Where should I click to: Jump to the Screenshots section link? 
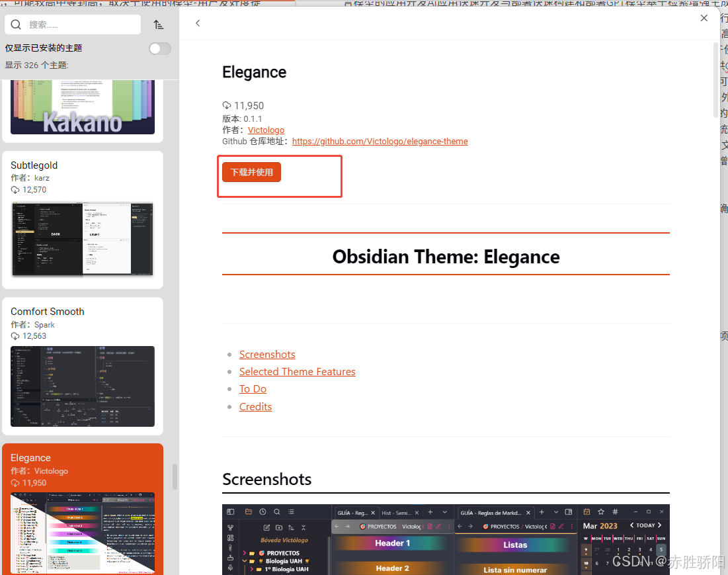(x=267, y=355)
